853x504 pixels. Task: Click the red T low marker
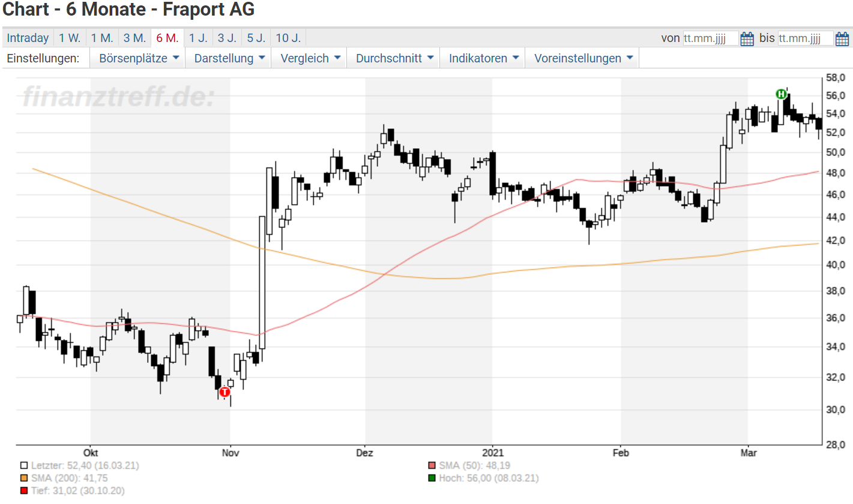click(x=225, y=392)
